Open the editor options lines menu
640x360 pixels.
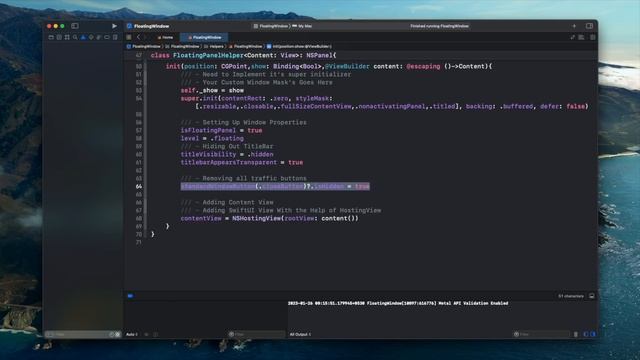coord(581,37)
